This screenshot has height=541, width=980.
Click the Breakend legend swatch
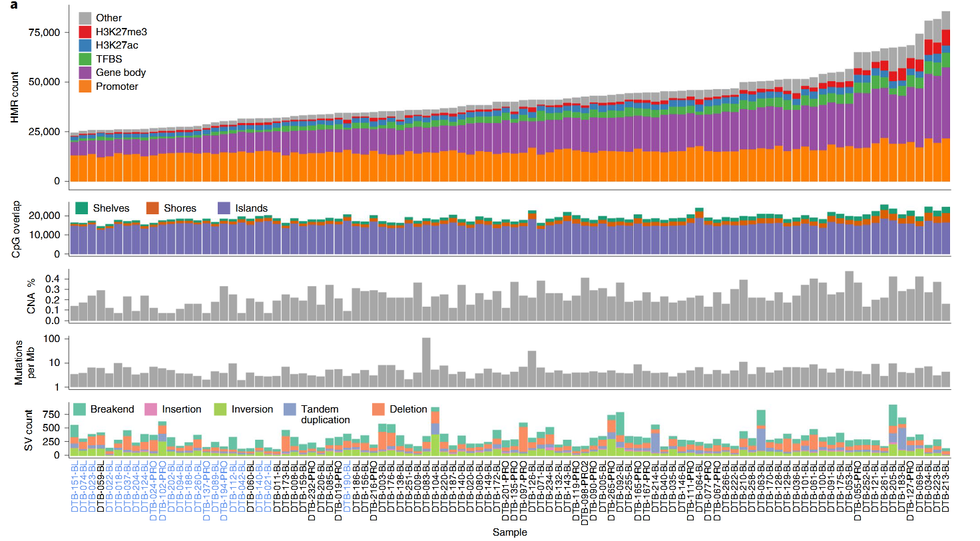point(79,409)
